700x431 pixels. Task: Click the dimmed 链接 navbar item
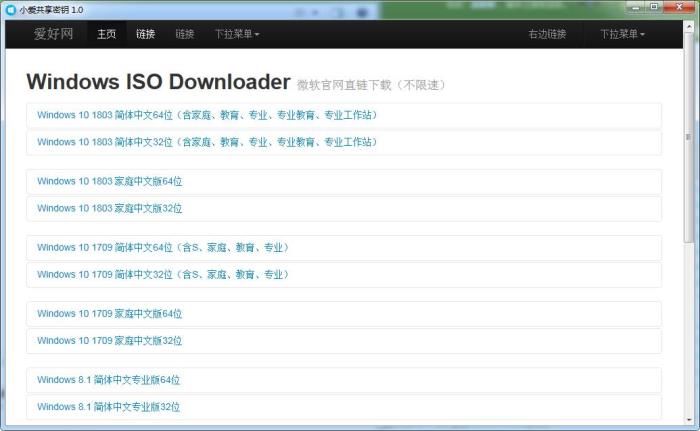185,34
